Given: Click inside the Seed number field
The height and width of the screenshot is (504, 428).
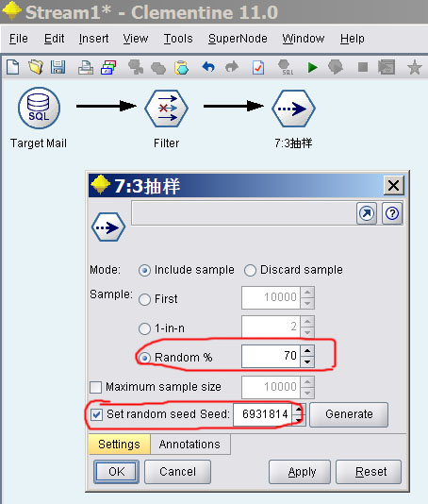Looking at the screenshot, I should (x=263, y=414).
